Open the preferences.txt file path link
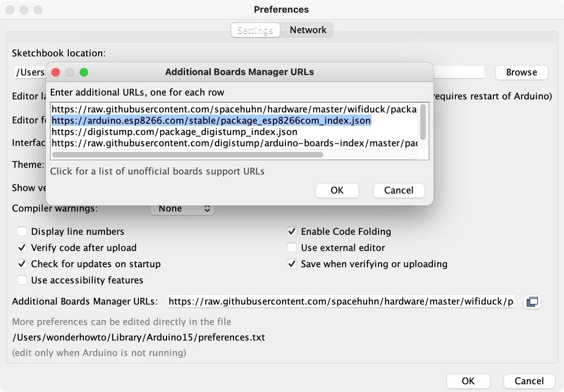Screen dimensions: 564x392 139,337
